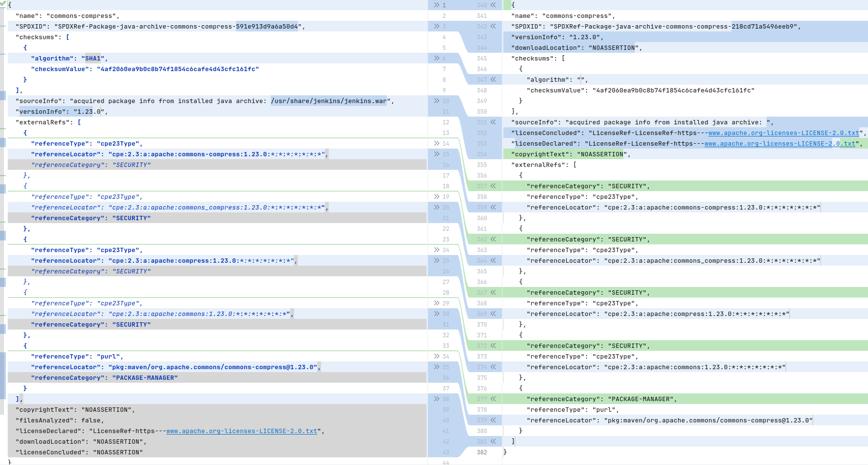Click the right pane empty "algorithm": "" line
Viewport: 868px width, 465px height.
pos(558,80)
